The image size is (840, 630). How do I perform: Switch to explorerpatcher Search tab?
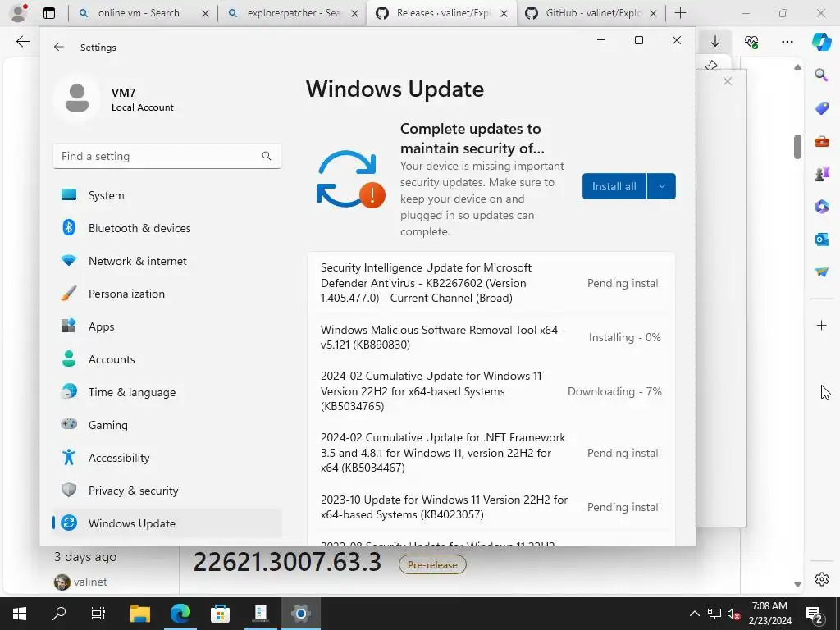(293, 13)
